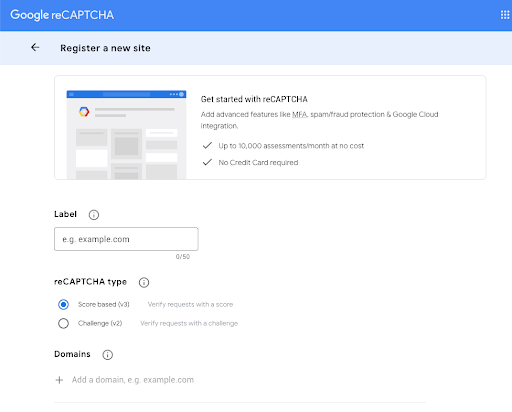Show info for reCAPTCHA type

[144, 282]
